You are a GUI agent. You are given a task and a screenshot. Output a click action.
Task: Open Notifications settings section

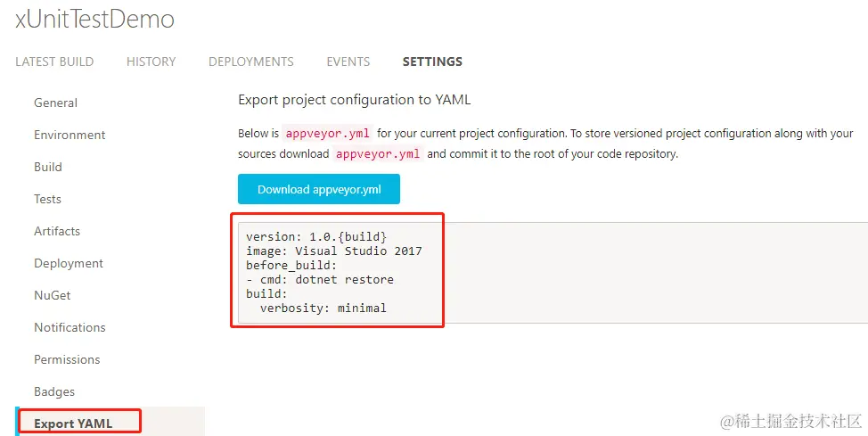point(70,327)
